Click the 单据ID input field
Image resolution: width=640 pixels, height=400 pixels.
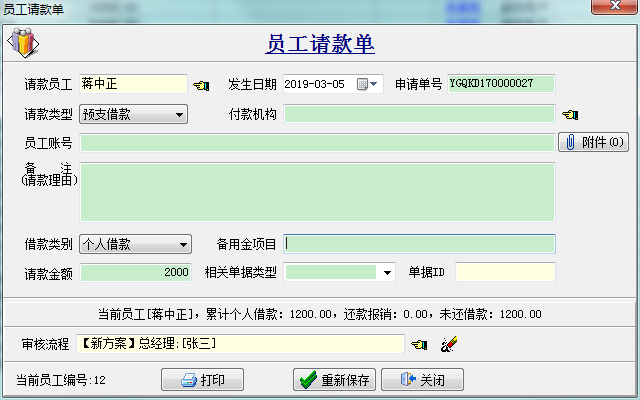coord(505,272)
